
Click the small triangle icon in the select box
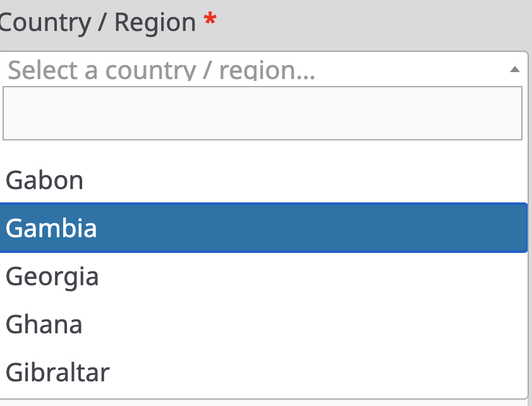coord(515,69)
